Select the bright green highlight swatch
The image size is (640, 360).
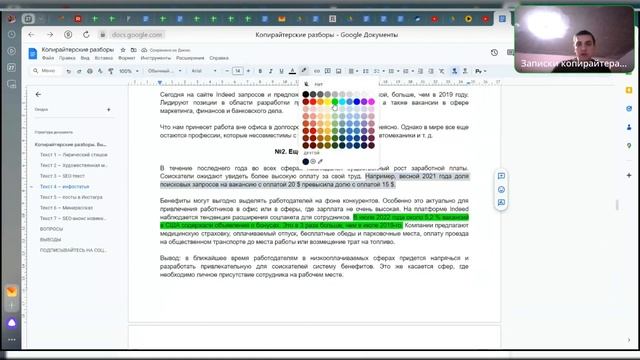coord(335,102)
